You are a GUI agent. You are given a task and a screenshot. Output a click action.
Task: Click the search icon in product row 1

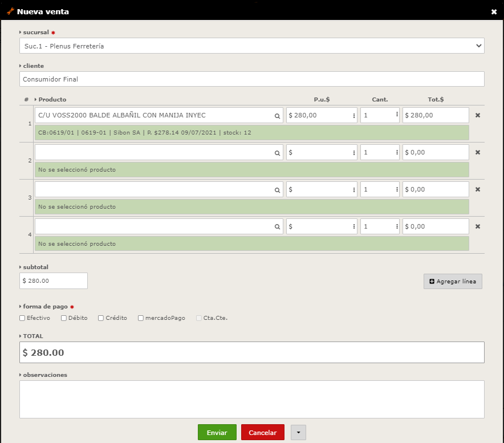pyautogui.click(x=277, y=116)
